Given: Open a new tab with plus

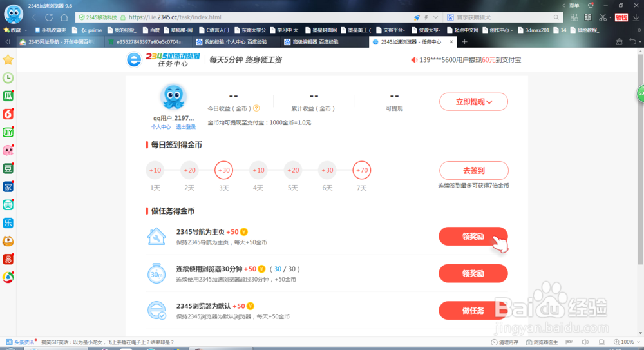Looking at the screenshot, I should (464, 41).
